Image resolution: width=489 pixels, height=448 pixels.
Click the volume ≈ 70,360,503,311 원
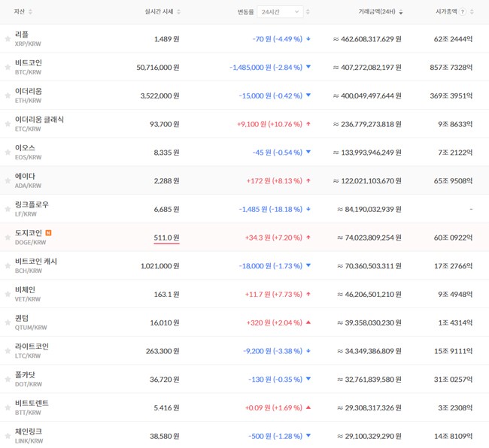[369, 266]
